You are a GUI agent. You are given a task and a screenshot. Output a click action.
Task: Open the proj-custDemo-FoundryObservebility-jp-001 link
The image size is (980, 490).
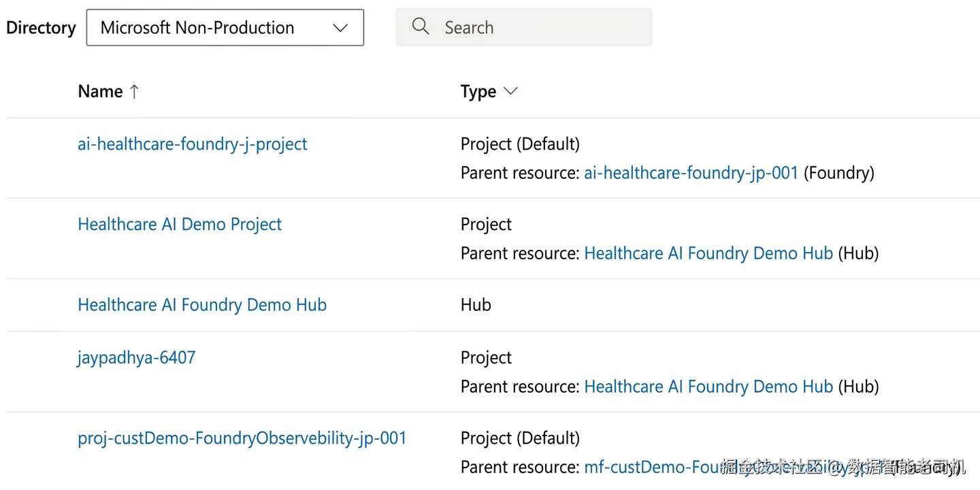coord(242,438)
